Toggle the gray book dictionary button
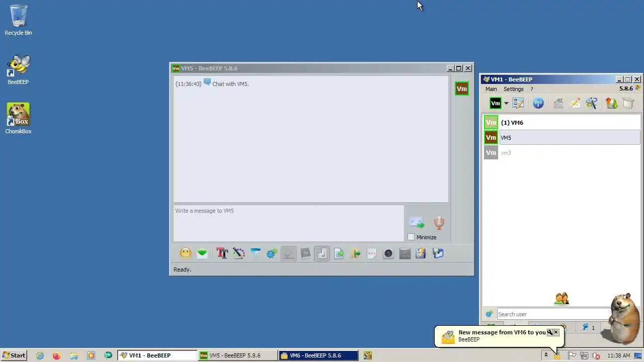The width and height of the screenshot is (644, 362). [x=305, y=253]
